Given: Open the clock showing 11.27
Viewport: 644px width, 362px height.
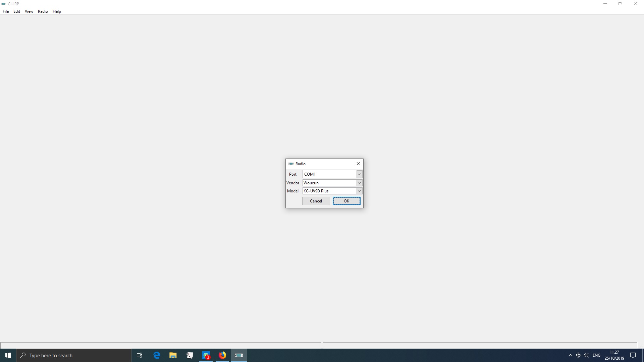Looking at the screenshot, I should [614, 355].
